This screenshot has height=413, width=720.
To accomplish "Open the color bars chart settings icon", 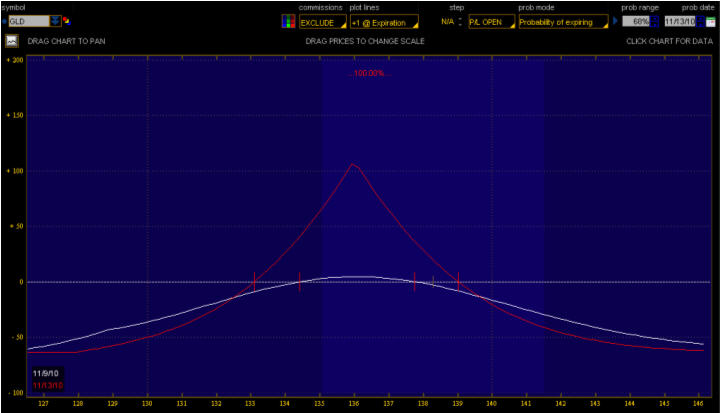I will click(288, 22).
